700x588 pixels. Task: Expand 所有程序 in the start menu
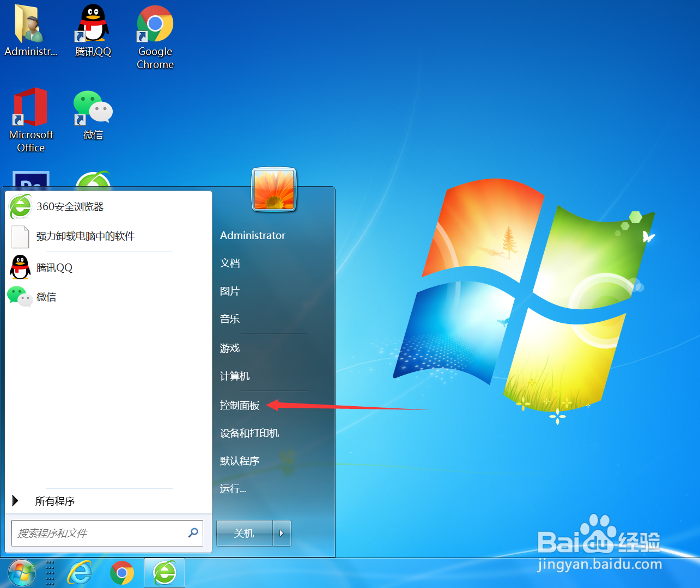click(x=108, y=501)
